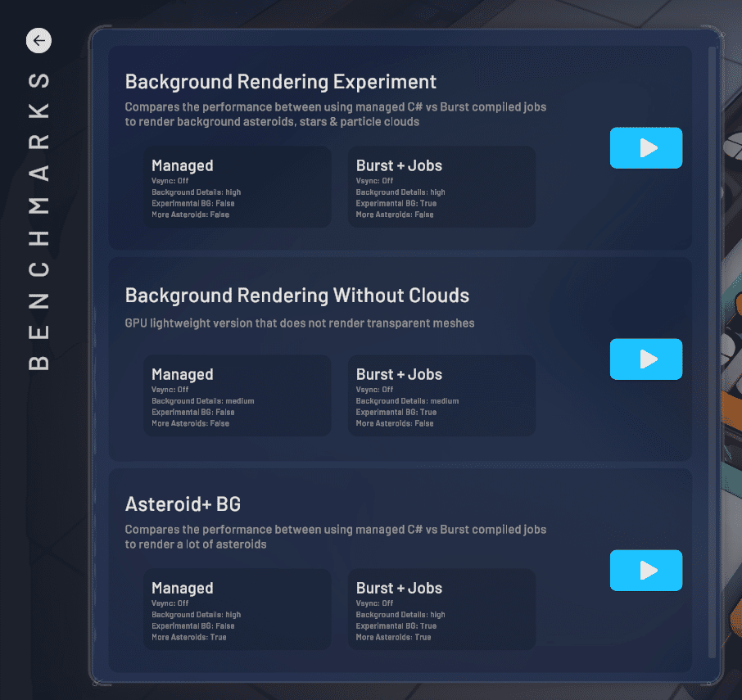This screenshot has width=742, height=700.
Task: Click the Managed heading under Without Clouds
Action: pos(182,375)
